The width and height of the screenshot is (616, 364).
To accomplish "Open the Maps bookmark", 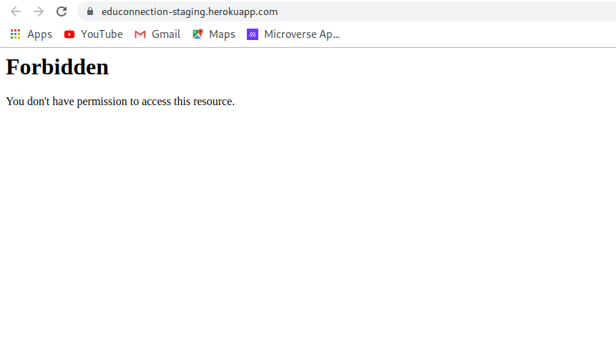I will click(214, 34).
